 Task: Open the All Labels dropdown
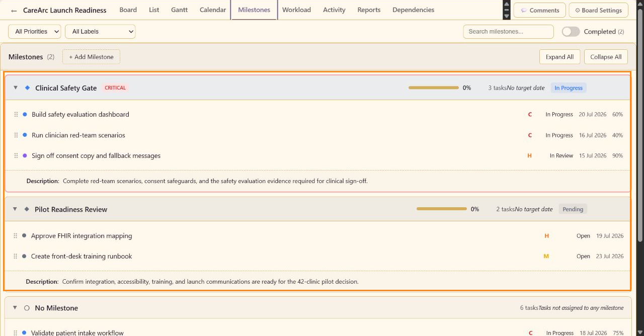pyautogui.click(x=100, y=32)
